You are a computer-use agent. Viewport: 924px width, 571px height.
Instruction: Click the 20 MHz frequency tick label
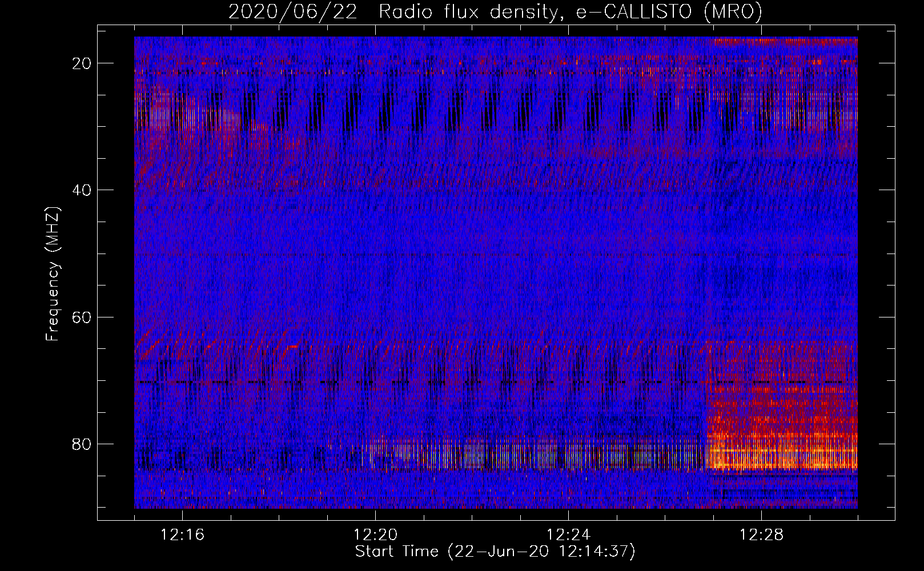coord(82,63)
